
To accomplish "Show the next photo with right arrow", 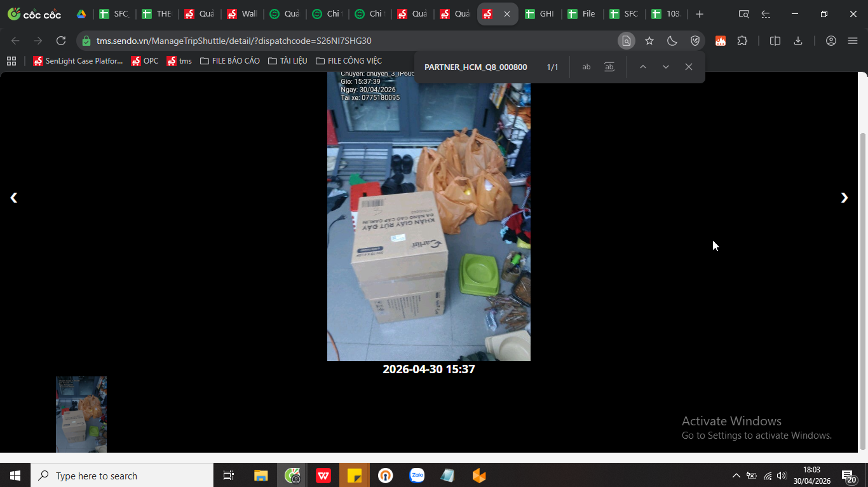I will point(844,198).
